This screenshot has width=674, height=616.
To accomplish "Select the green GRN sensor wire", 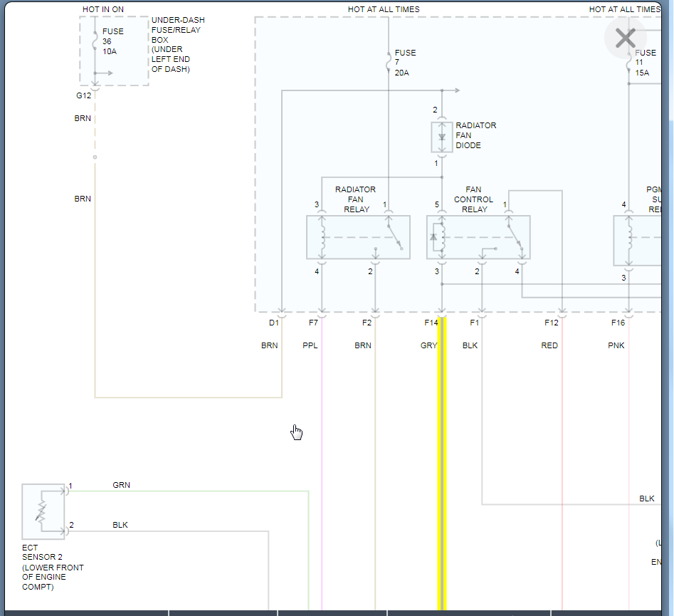I will 189,491.
